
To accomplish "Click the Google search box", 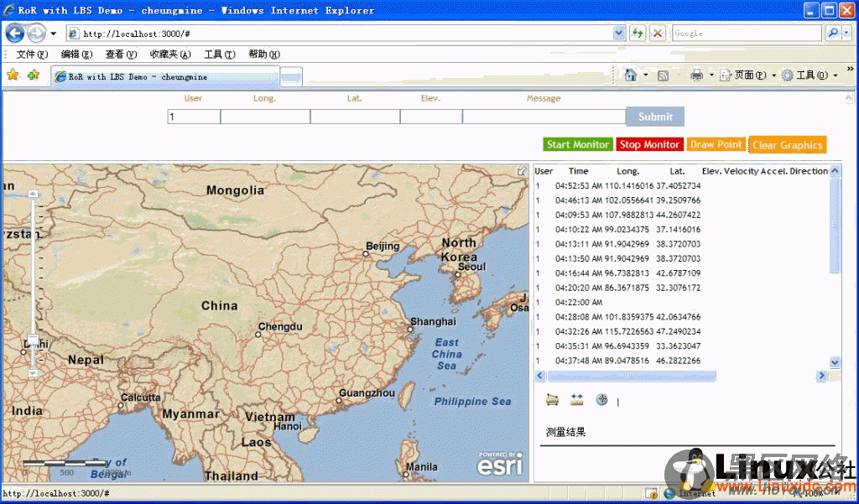I will (747, 34).
